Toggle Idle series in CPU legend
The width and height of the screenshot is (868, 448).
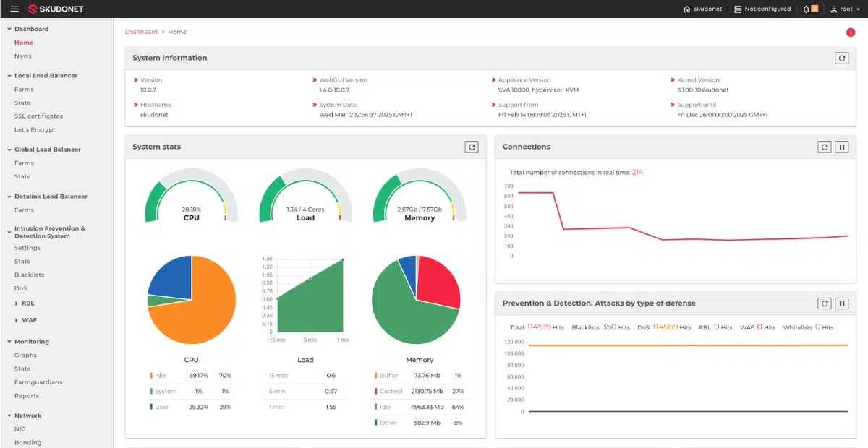[x=161, y=376]
